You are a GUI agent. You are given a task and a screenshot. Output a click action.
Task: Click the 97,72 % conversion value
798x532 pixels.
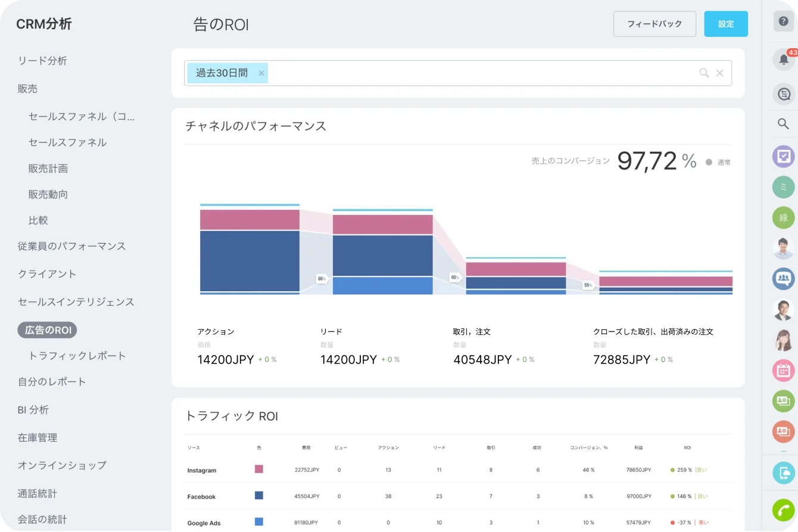pos(657,161)
